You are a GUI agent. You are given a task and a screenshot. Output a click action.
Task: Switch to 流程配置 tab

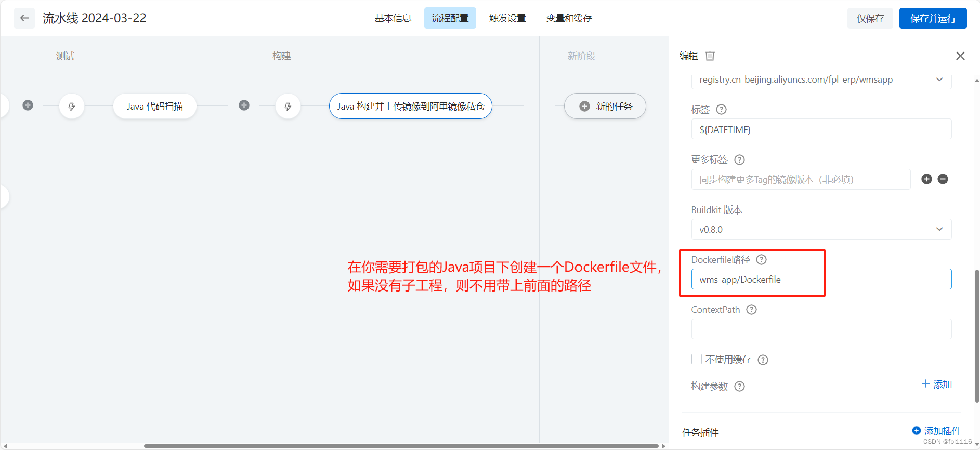pos(450,18)
